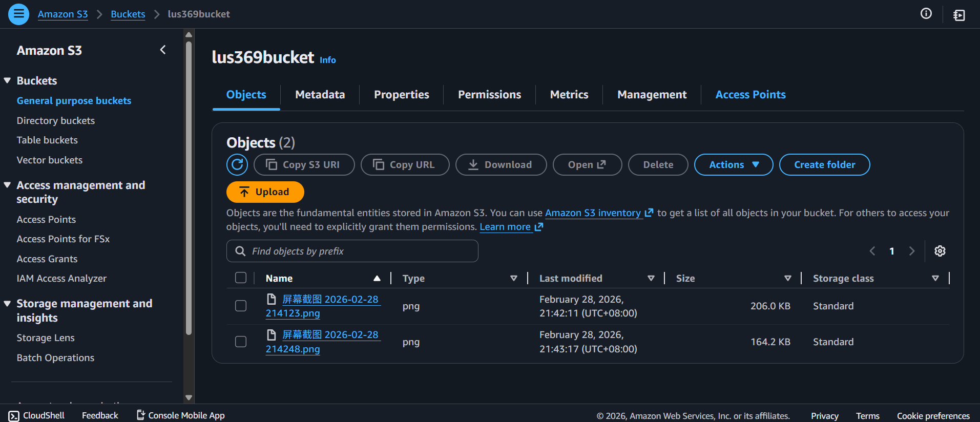Open the Actions dropdown menu
980x422 pixels.
pyautogui.click(x=733, y=164)
